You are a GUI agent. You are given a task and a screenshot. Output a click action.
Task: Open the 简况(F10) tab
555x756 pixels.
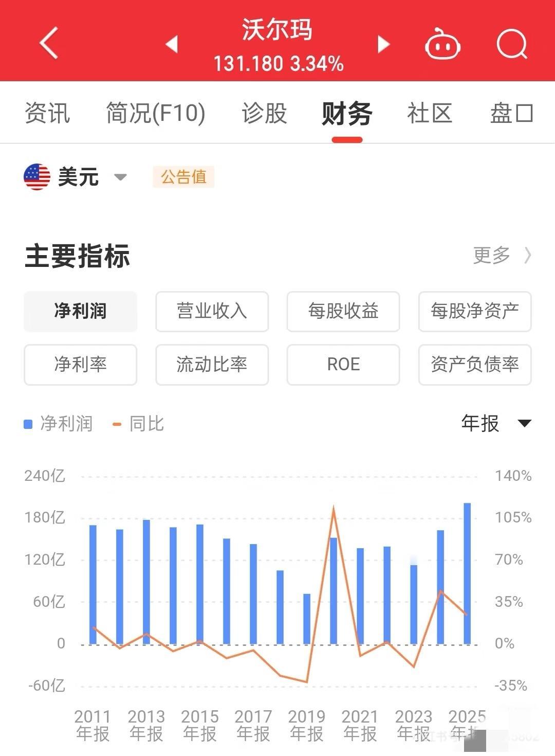point(156,113)
